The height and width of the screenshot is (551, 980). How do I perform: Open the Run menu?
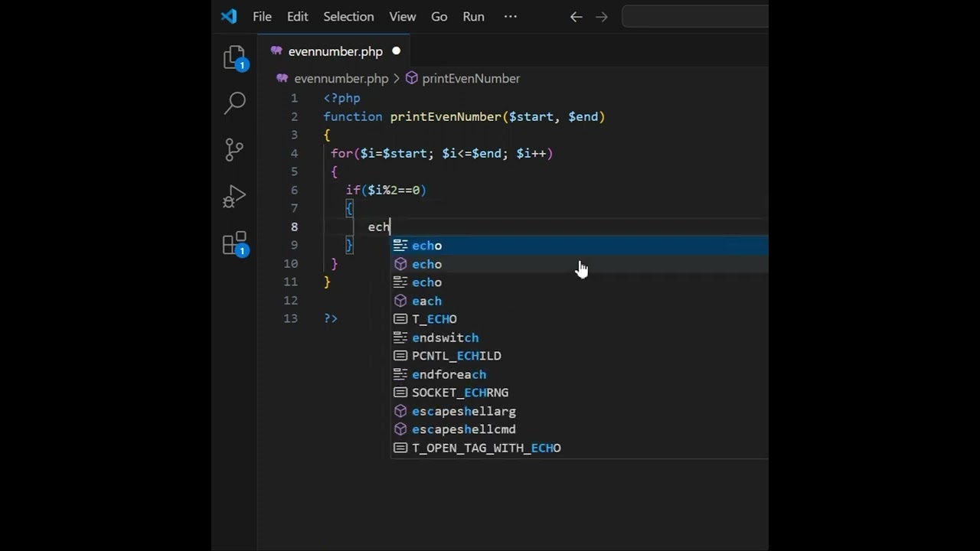tap(473, 16)
